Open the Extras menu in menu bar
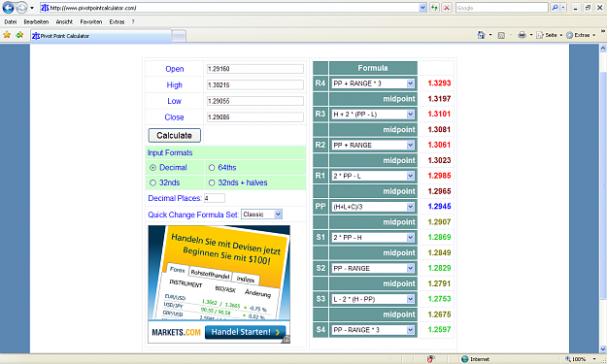 [117, 21]
